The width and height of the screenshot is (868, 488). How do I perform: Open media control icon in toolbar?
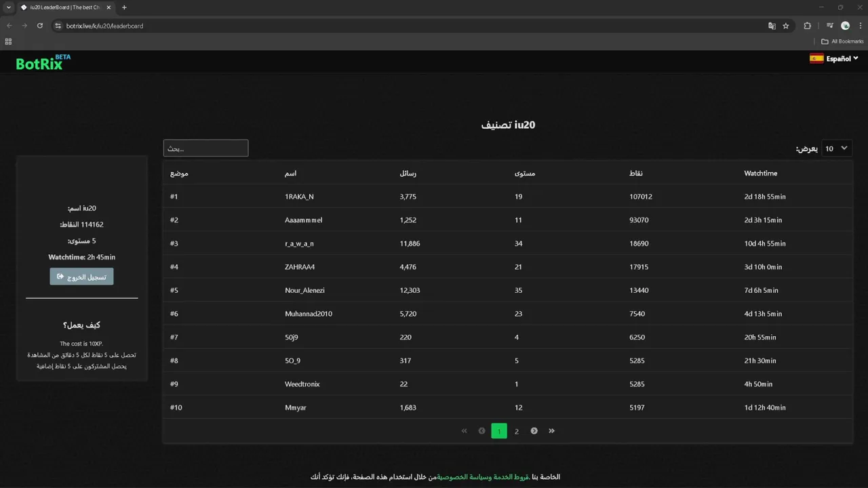830,26
